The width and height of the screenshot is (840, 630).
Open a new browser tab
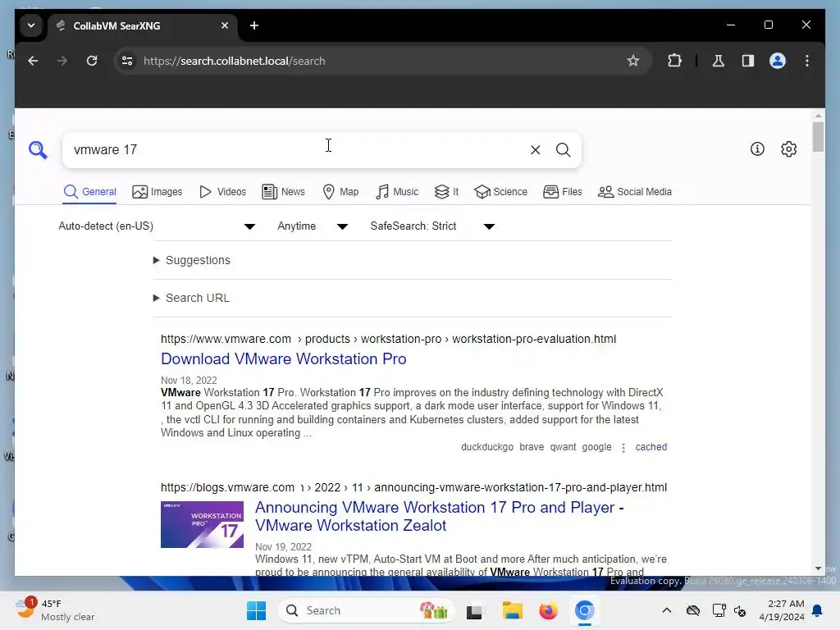click(x=254, y=25)
